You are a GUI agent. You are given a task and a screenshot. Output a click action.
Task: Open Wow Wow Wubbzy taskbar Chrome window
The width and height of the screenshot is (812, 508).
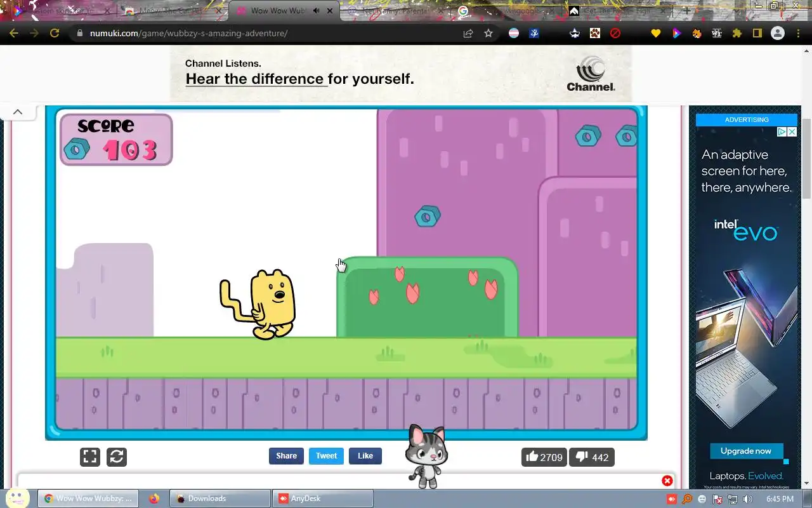click(x=88, y=498)
